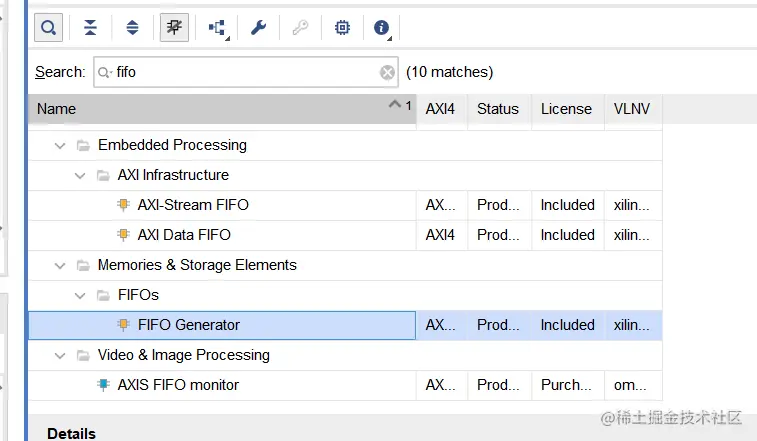Collapse all IP catalog entries

pos(90,28)
